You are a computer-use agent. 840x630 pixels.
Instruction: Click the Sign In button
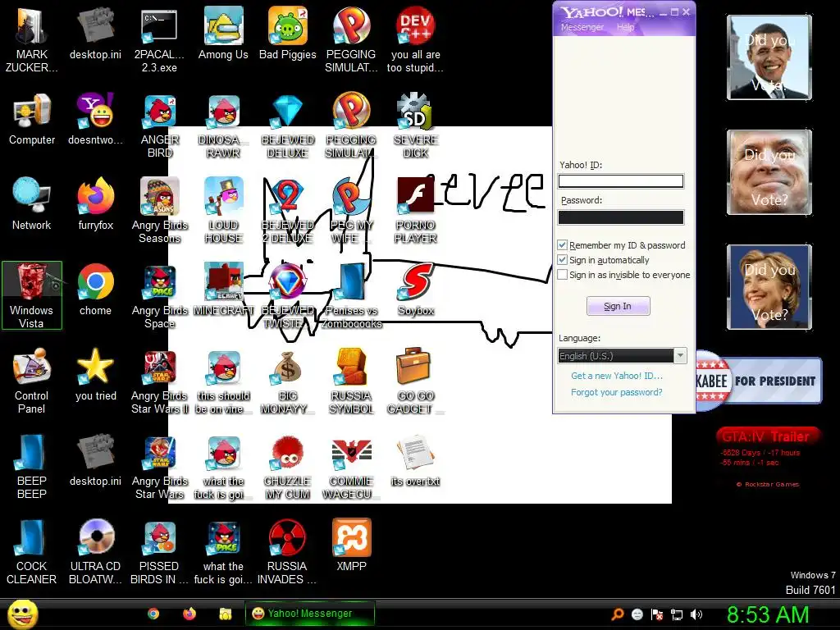click(x=619, y=306)
